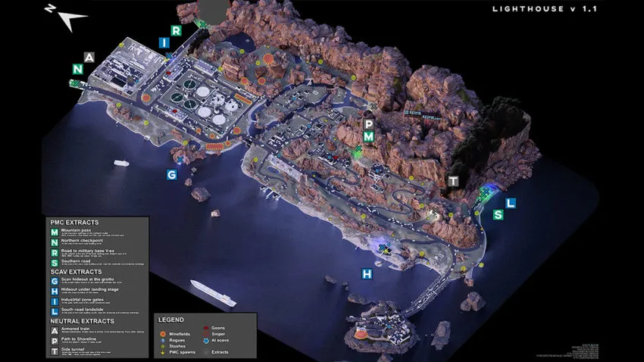Click the Stashes legend icon

pyautogui.click(x=163, y=346)
